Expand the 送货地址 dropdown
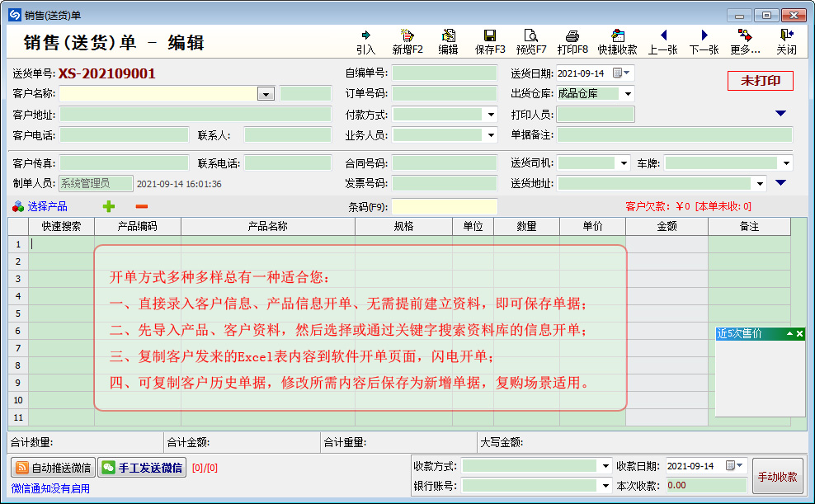Screen dimensions: 815x504 760,183
